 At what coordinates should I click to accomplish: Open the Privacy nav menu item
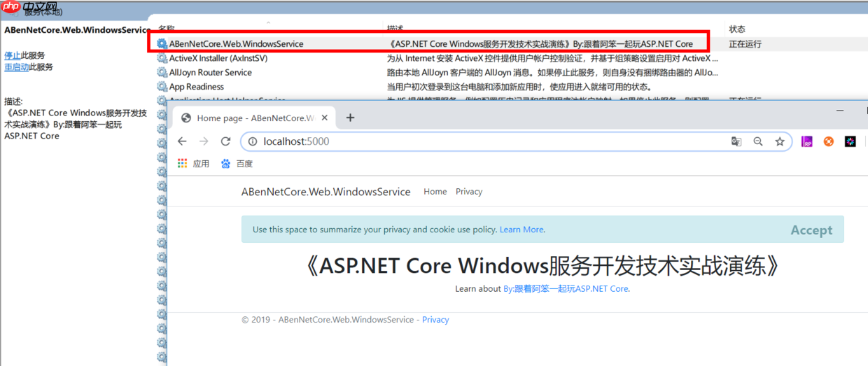[x=469, y=192]
